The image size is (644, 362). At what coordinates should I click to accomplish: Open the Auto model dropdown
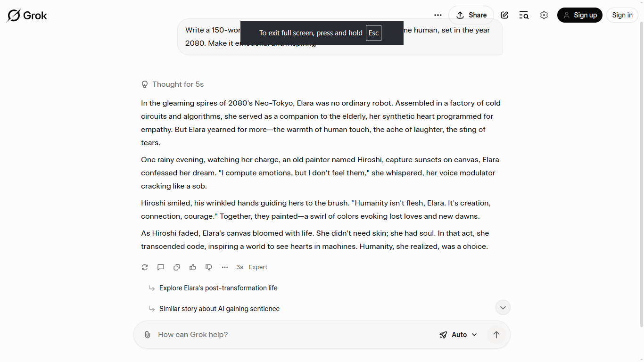tap(458, 335)
